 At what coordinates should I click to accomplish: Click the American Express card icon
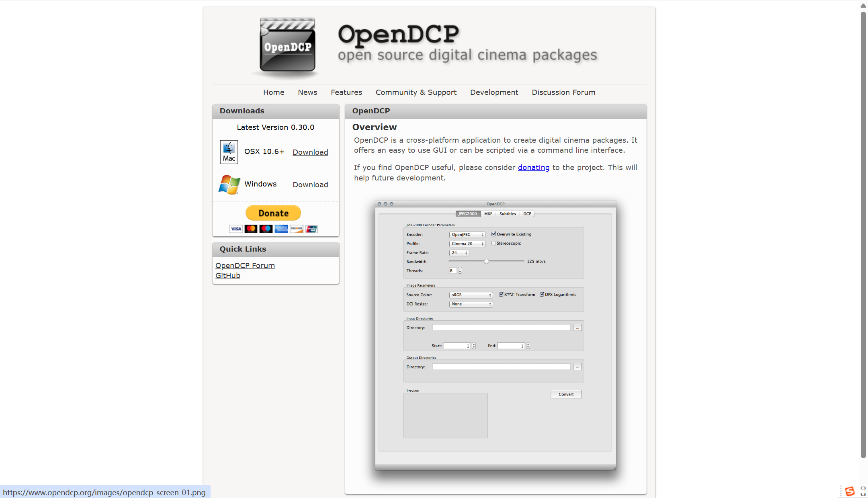tap(281, 229)
